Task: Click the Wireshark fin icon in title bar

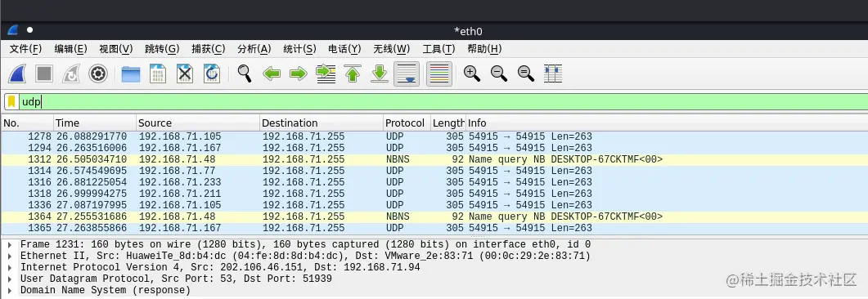Action: [12, 30]
